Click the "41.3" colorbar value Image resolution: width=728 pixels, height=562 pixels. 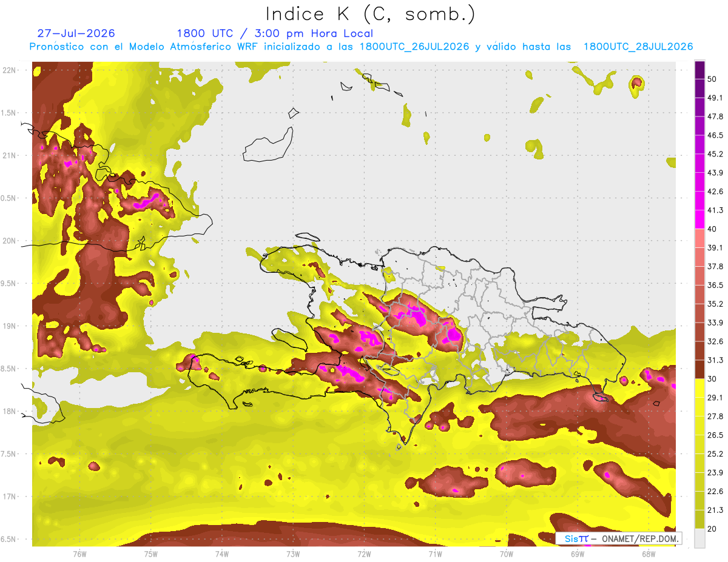715,210
